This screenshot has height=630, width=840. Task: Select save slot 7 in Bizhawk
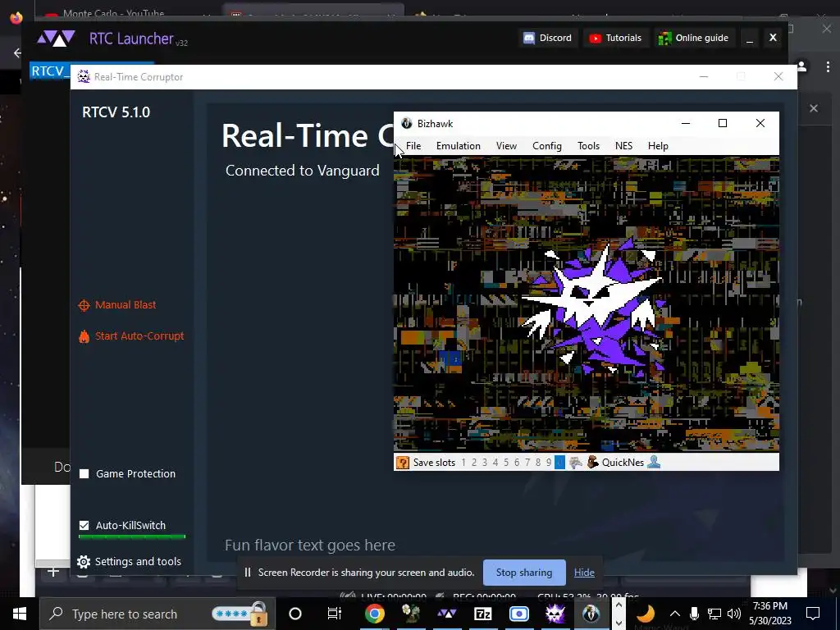pos(527,463)
